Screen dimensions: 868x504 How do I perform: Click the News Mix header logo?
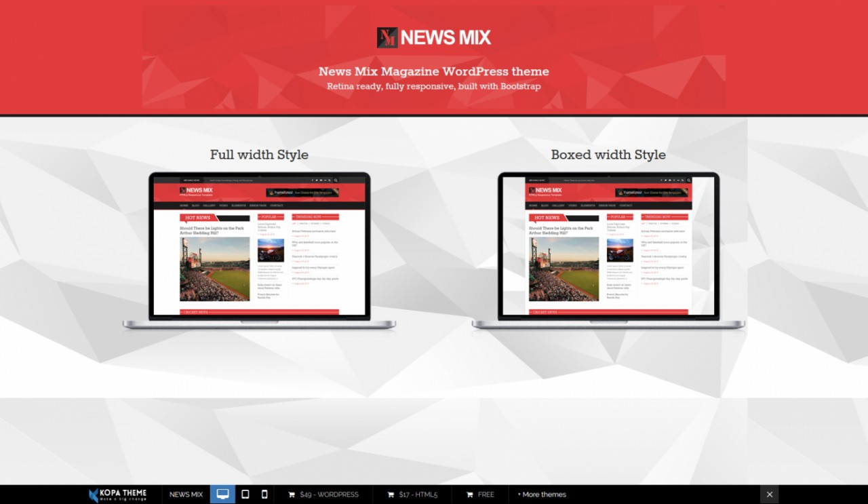pyautogui.click(x=434, y=37)
